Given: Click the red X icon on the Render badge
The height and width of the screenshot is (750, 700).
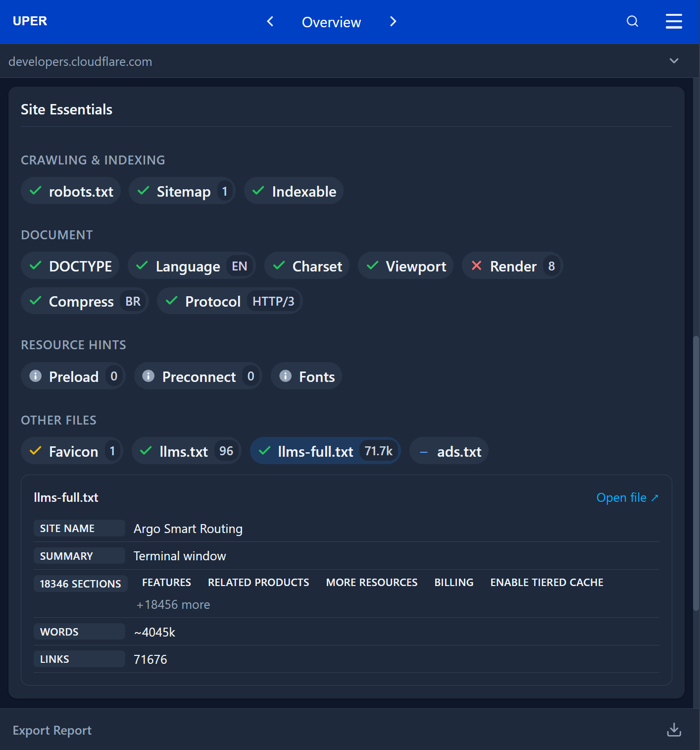Looking at the screenshot, I should coord(476,266).
